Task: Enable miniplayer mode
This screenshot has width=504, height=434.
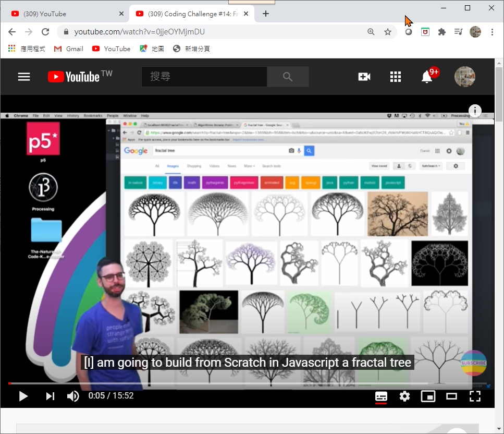Action: click(428, 396)
